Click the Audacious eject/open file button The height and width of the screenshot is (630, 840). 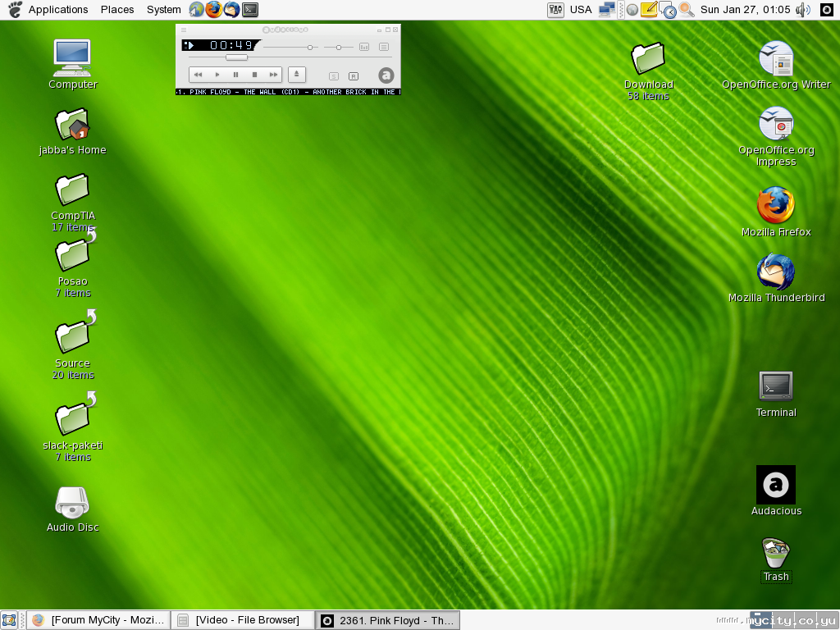click(x=297, y=75)
